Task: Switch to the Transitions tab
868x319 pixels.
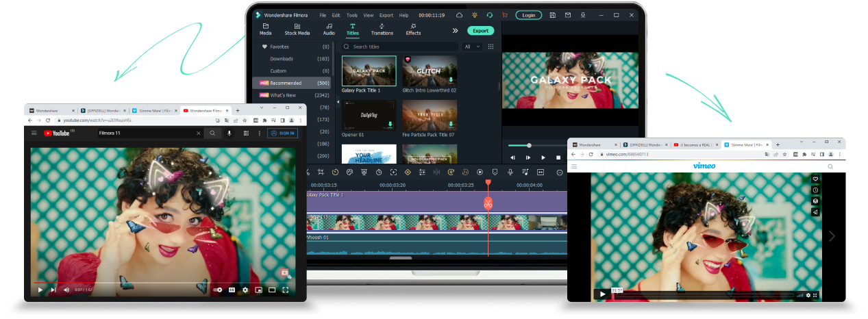Action: click(x=382, y=29)
